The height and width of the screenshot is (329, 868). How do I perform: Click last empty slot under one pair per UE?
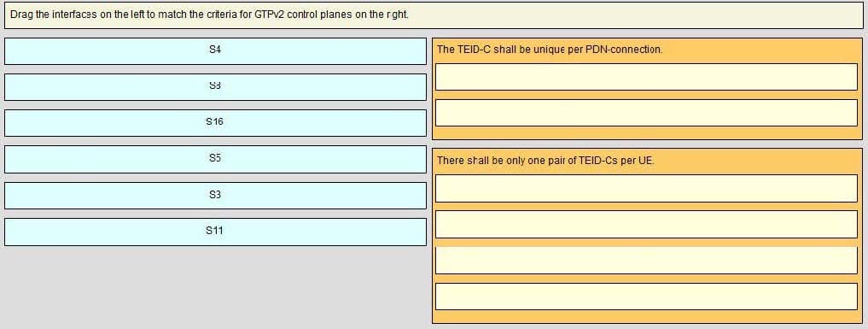(x=646, y=297)
